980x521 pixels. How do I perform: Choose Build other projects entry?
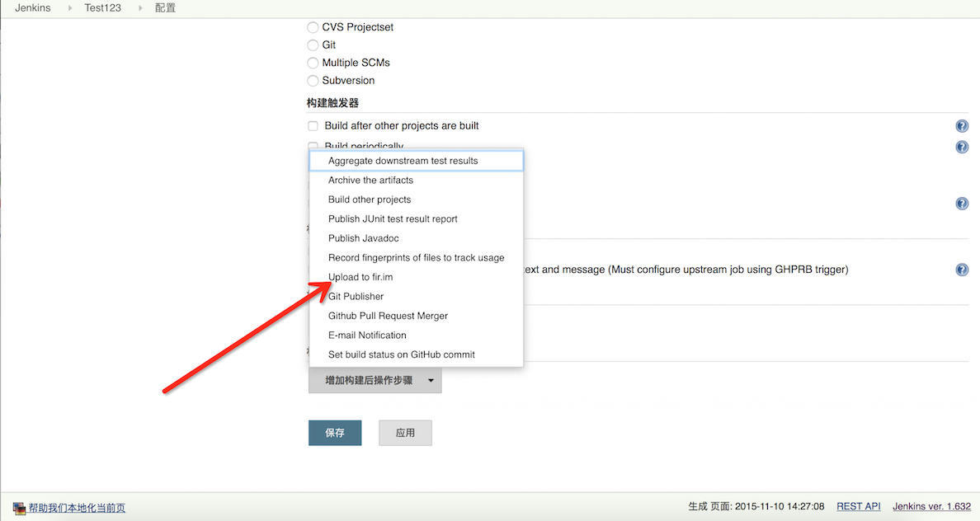[x=417, y=199]
